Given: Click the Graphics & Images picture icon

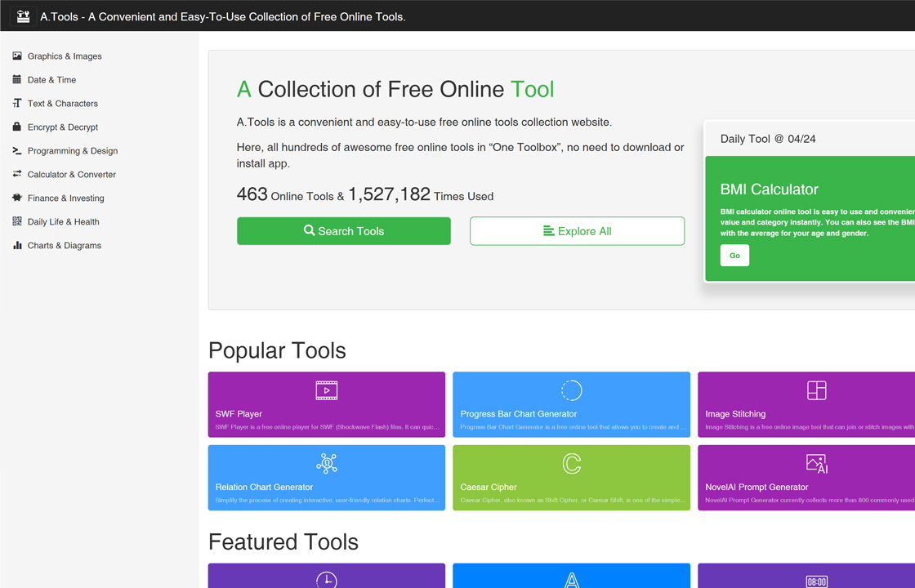Looking at the screenshot, I should (17, 56).
